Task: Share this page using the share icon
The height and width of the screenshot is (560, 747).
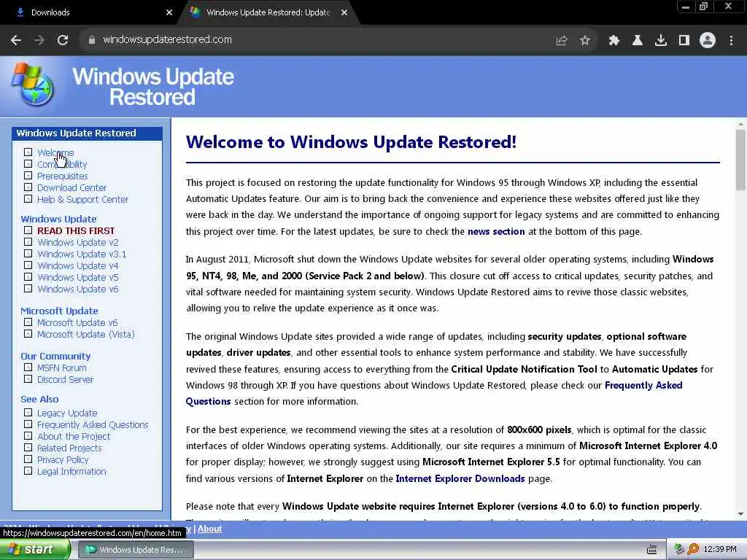Action: point(561,41)
